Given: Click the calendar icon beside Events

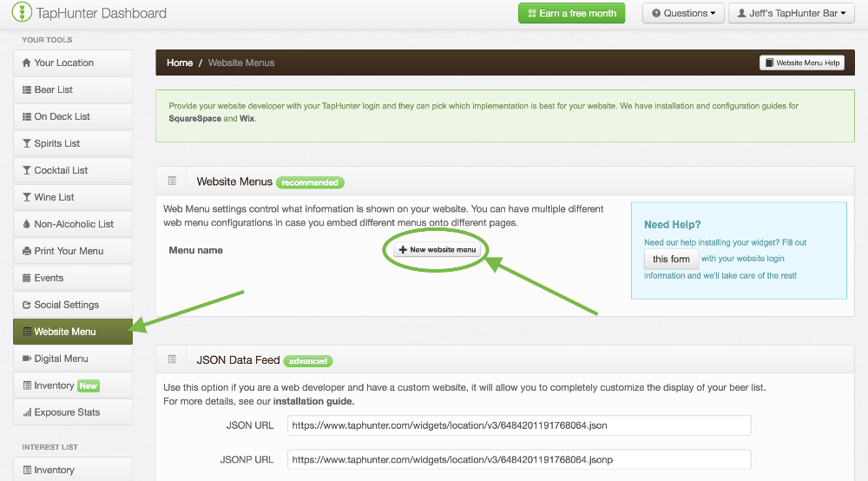Looking at the screenshot, I should tap(27, 278).
